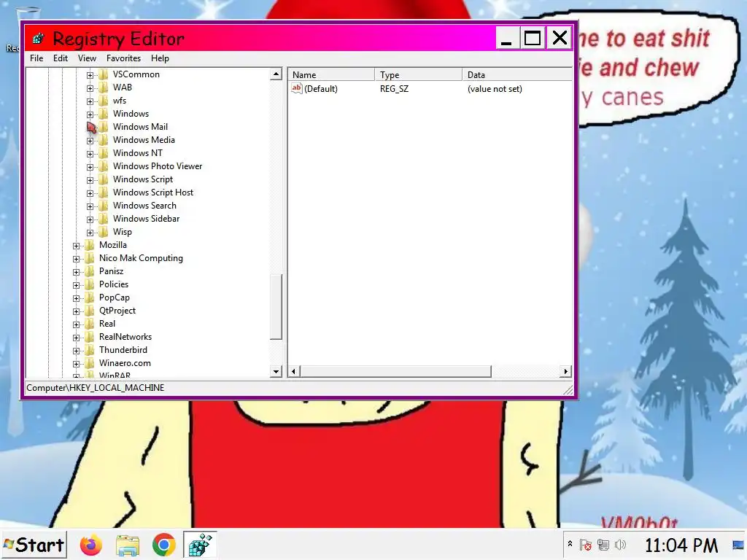
Task: Expand the Mozilla key
Action: tap(76, 246)
